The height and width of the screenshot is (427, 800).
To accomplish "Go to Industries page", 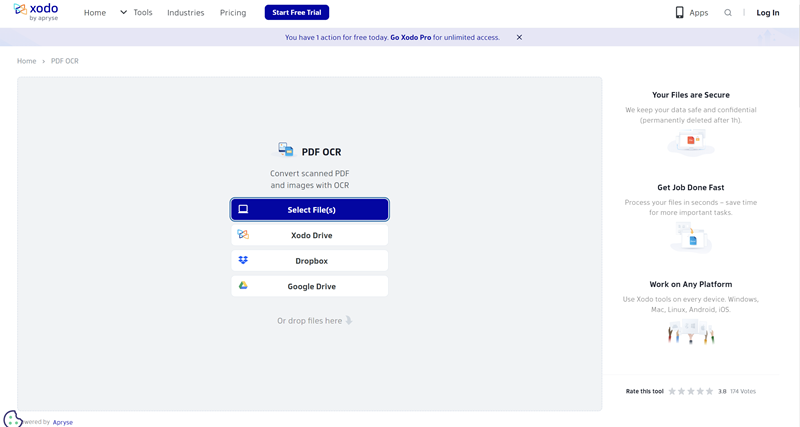I will (x=186, y=13).
